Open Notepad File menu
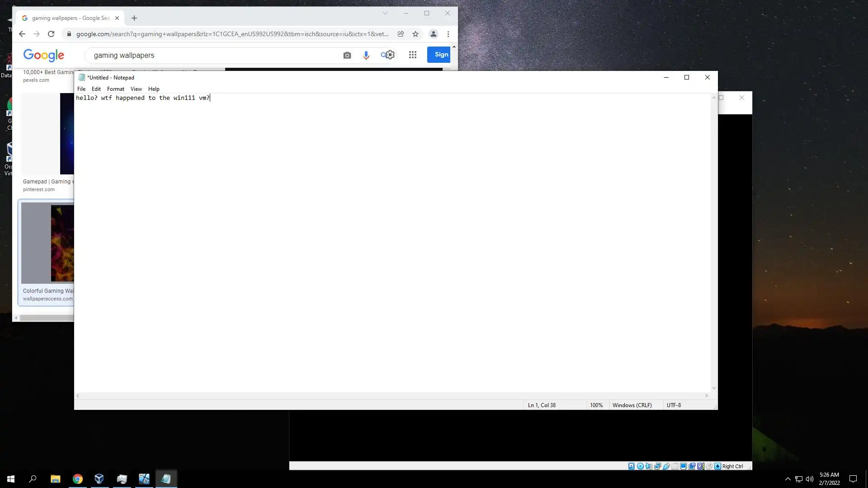868x488 pixels. pos(81,89)
